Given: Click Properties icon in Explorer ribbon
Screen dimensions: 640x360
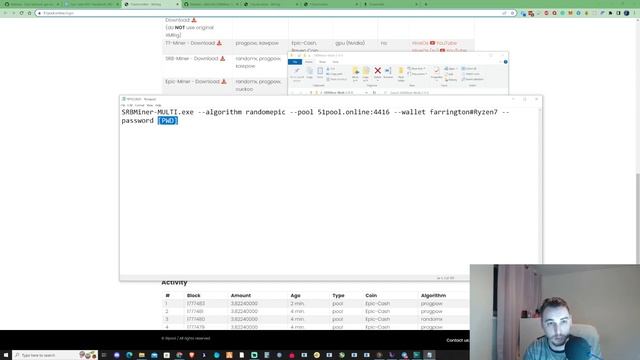Looking at the screenshot, I should (436, 72).
